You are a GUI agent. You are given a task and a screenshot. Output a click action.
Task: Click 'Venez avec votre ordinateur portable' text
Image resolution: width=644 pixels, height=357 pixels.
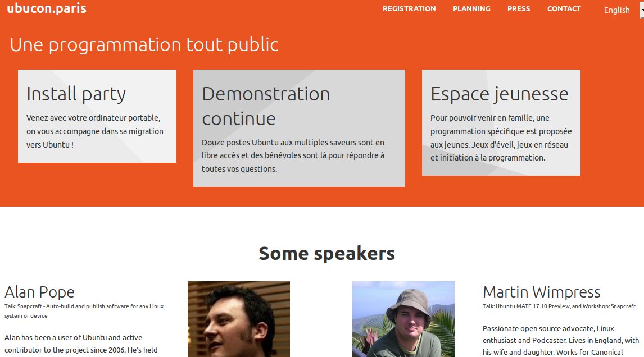click(x=95, y=131)
